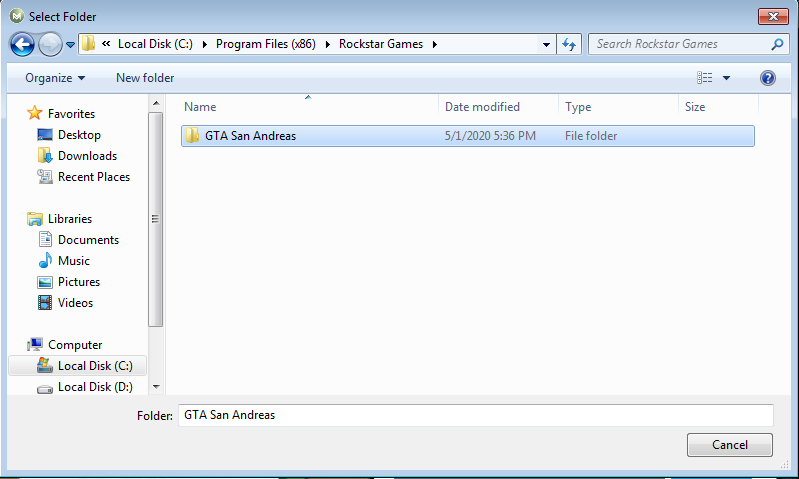Click the Music note icon
799x479 pixels.
click(x=45, y=260)
